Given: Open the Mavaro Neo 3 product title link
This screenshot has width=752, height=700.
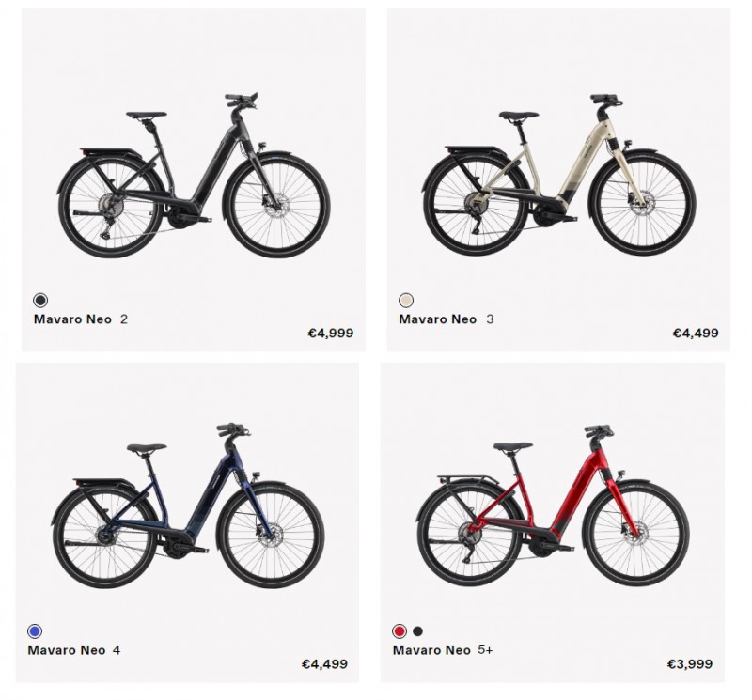Looking at the screenshot, I should 446,319.
